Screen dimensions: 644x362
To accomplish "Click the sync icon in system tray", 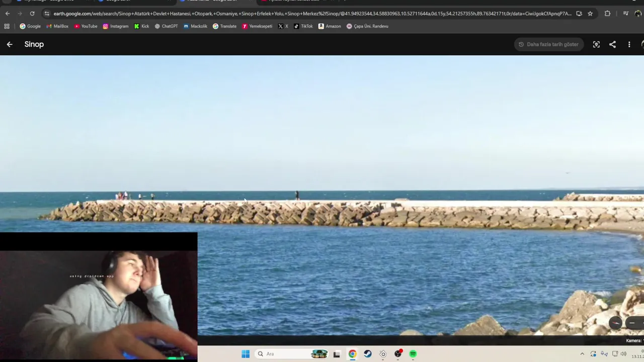I will pos(593,354).
